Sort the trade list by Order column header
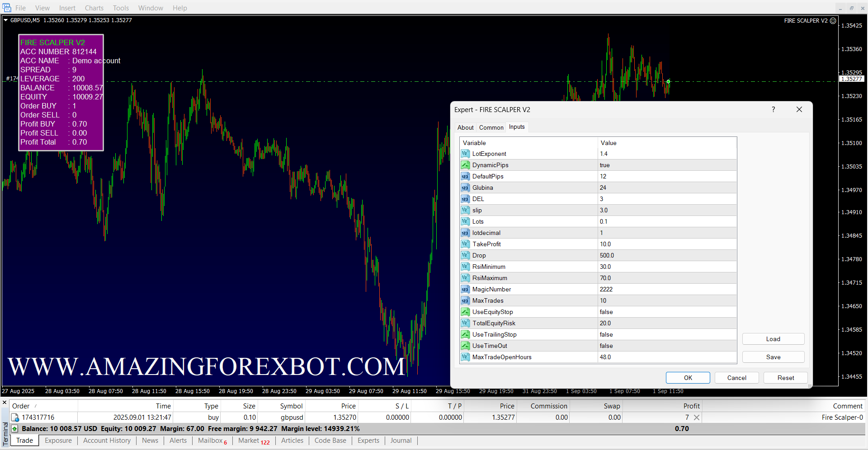 pyautogui.click(x=43, y=406)
